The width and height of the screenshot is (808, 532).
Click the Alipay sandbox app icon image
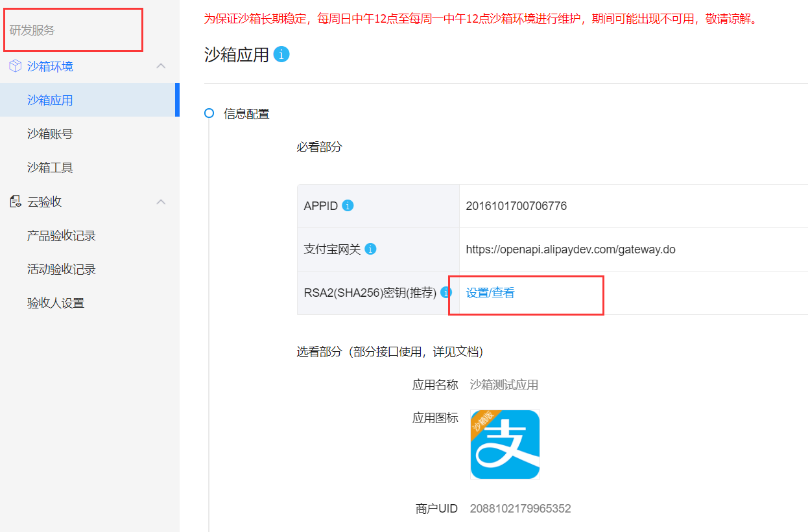point(505,445)
